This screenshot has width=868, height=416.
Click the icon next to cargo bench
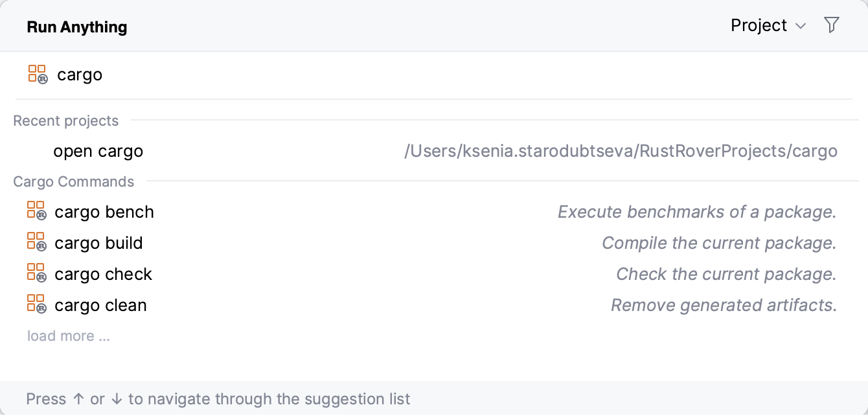coord(36,211)
